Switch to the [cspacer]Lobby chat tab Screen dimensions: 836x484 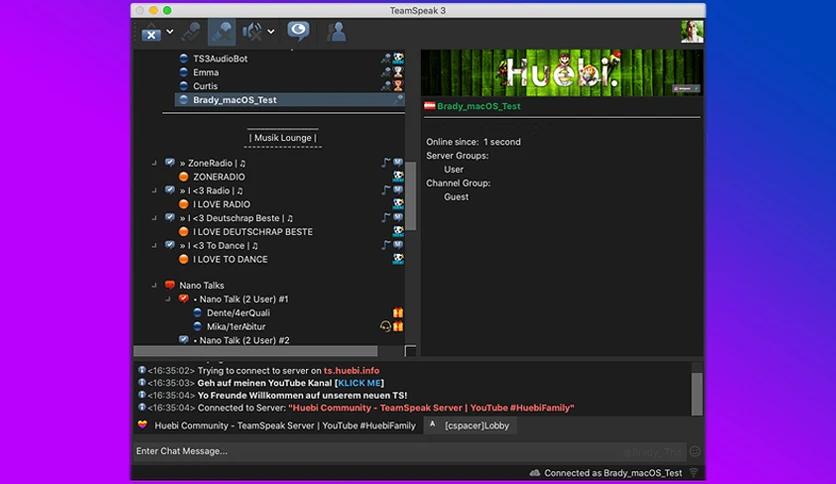point(470,425)
